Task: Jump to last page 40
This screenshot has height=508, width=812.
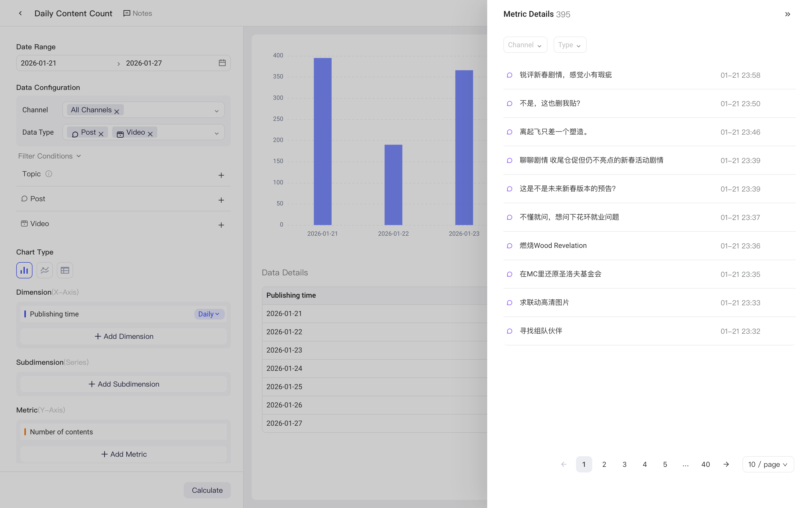Action: point(706,464)
